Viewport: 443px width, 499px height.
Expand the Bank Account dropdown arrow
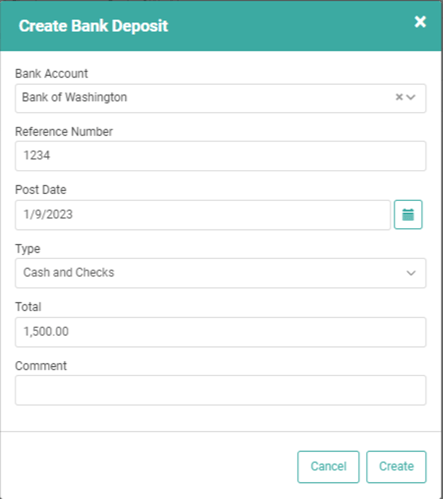tap(411, 97)
